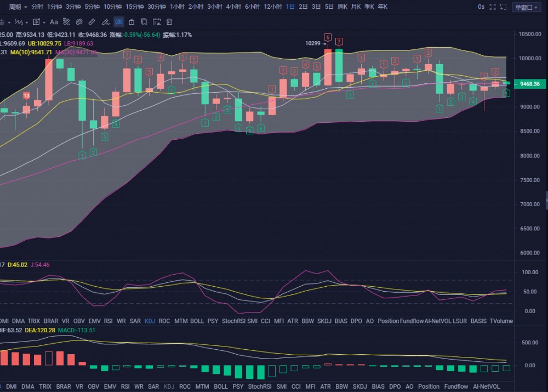Click the trash icon to clear drawings
The image size is (548, 392).
[168, 22]
